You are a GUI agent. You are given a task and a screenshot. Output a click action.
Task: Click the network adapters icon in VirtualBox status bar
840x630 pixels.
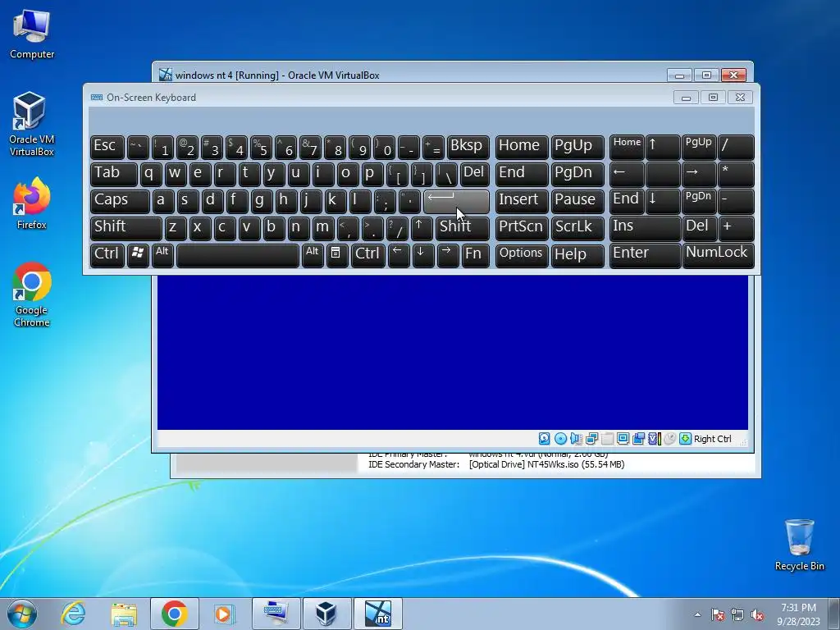(x=591, y=439)
